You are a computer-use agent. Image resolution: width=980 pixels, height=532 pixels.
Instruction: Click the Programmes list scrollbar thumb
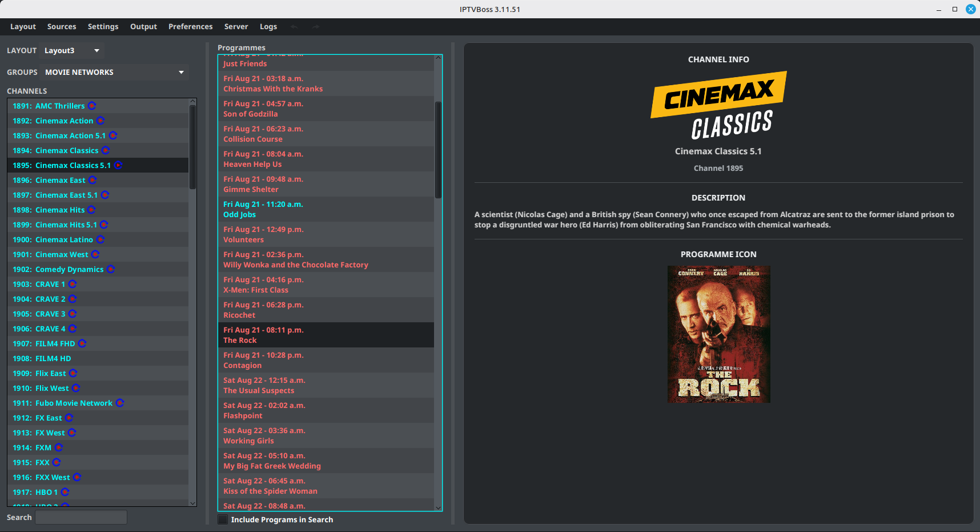[438, 150]
